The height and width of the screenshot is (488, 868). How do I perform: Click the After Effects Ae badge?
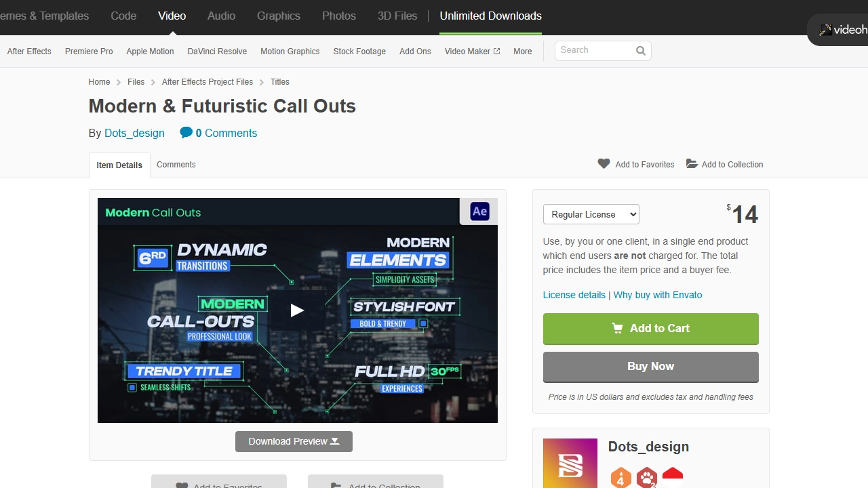coord(479,211)
